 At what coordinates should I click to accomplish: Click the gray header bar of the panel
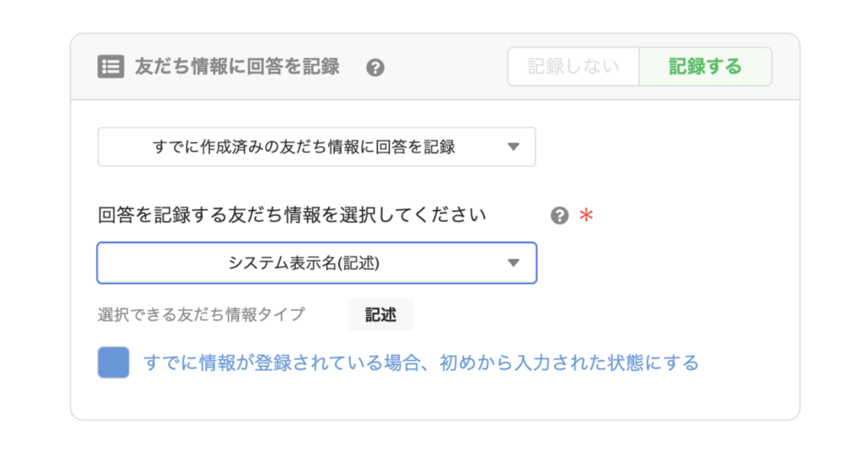435,67
